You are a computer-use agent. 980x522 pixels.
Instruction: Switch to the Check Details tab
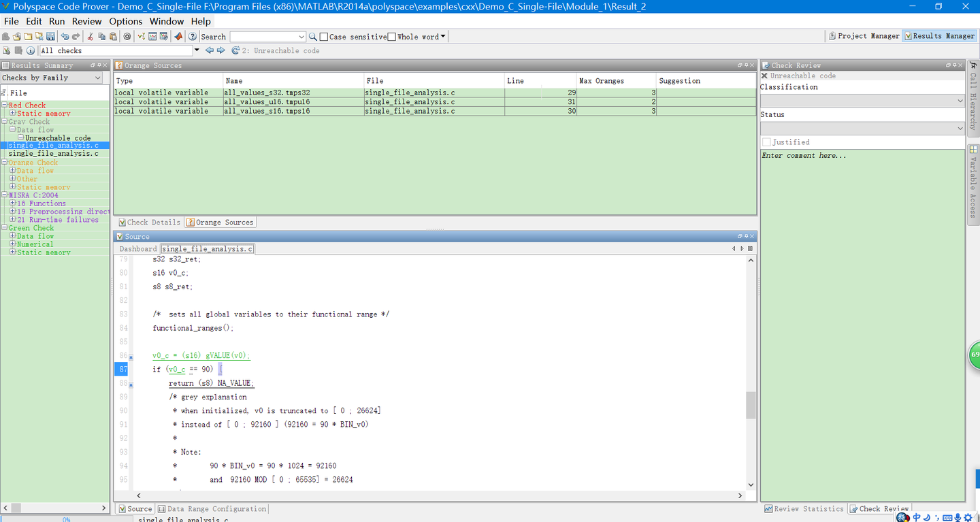149,222
